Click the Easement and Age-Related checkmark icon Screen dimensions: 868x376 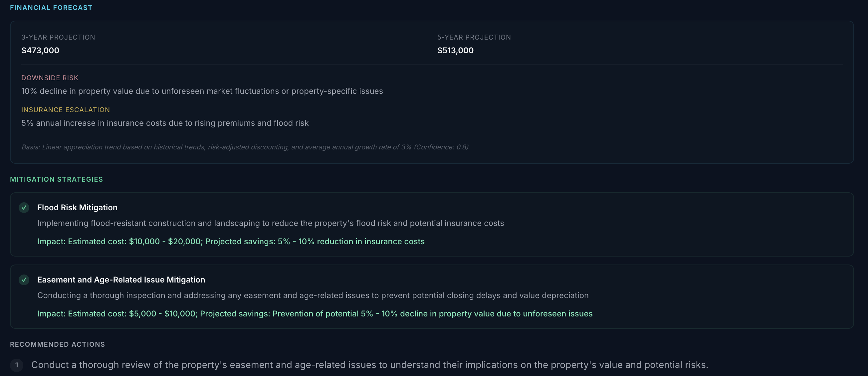point(24,280)
